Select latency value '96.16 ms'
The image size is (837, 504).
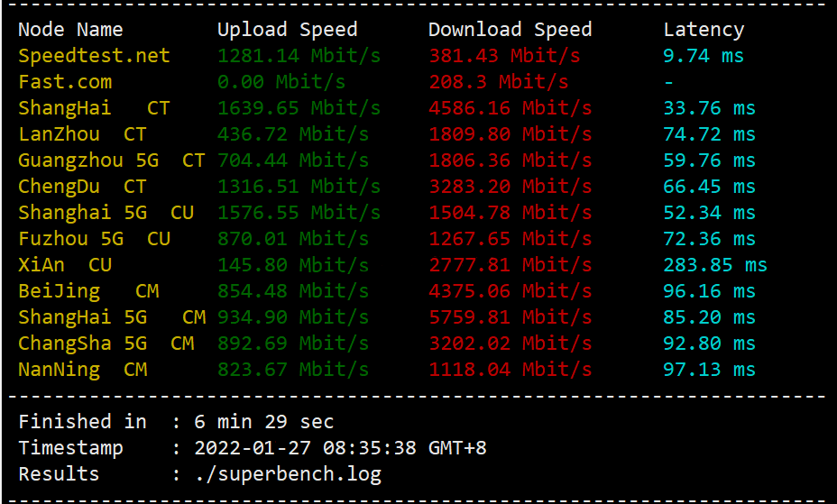710,290
